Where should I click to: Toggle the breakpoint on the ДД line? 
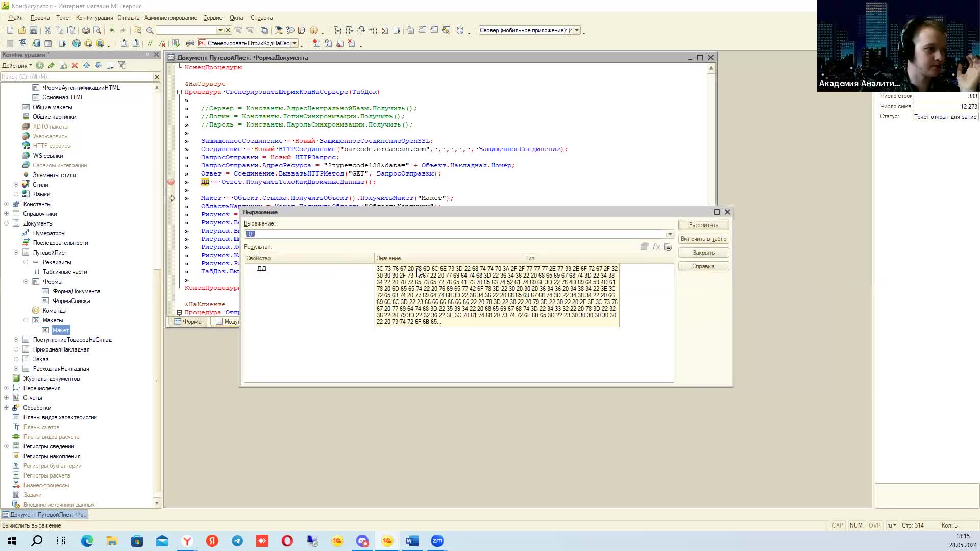(171, 182)
